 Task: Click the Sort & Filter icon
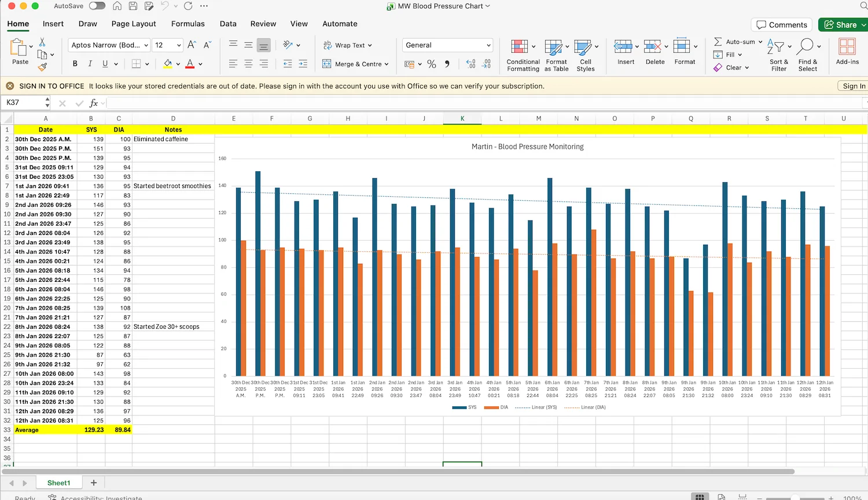click(775, 47)
